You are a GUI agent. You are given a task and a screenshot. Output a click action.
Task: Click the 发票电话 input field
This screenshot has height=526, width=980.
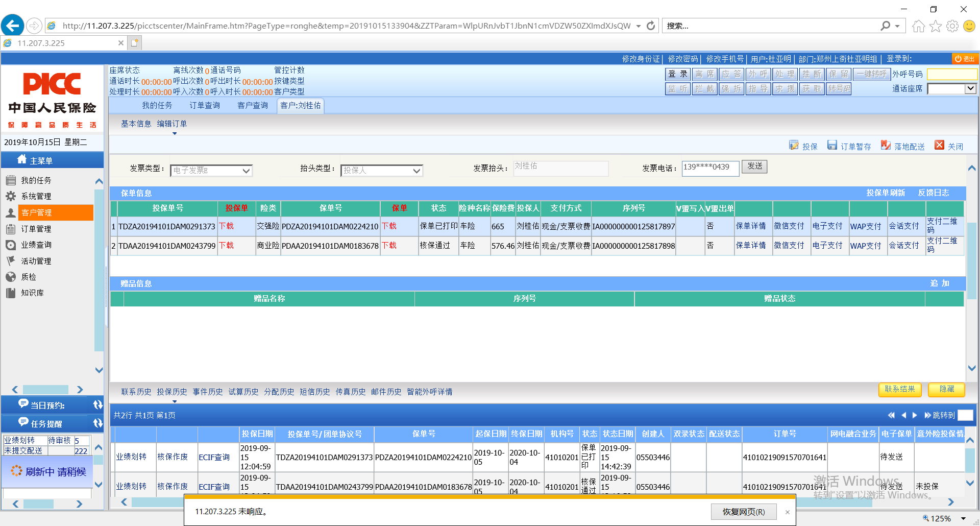pyautogui.click(x=710, y=168)
